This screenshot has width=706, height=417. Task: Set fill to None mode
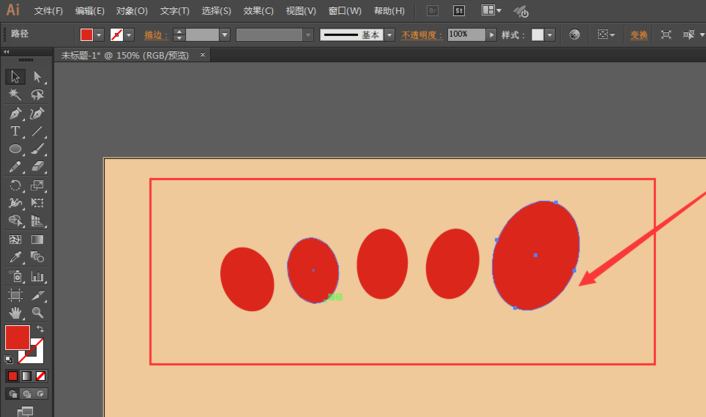(x=39, y=376)
